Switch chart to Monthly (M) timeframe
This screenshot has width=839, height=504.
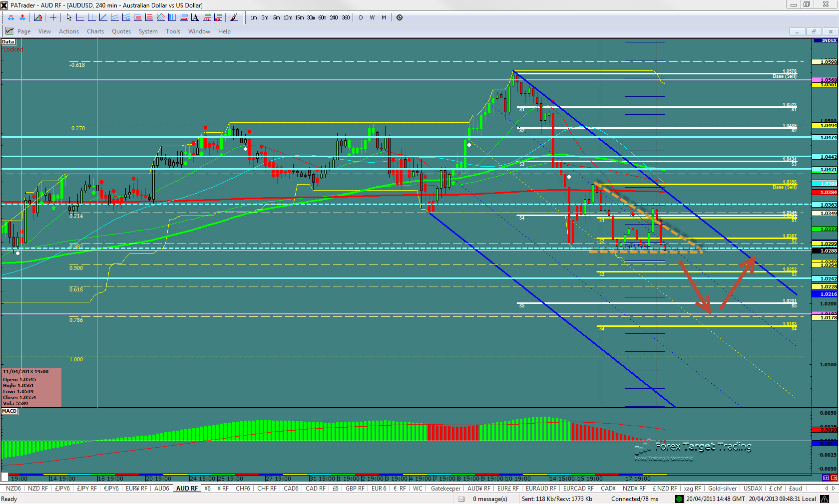[x=384, y=17]
